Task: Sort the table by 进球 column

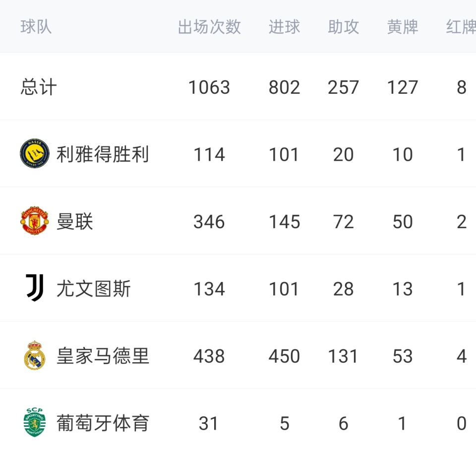Action: (284, 27)
